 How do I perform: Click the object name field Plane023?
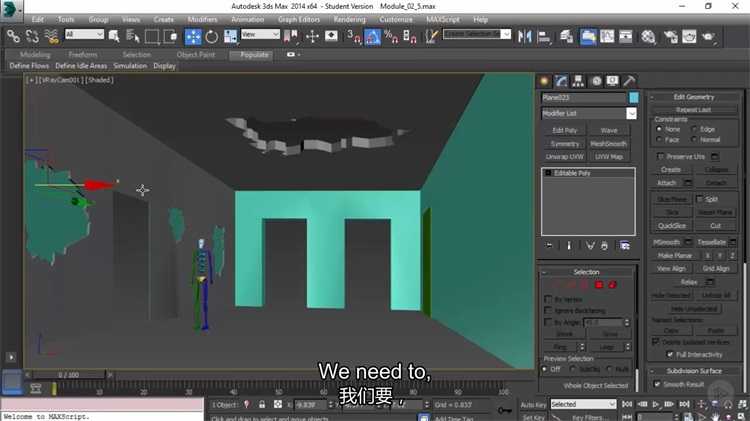[x=583, y=98]
